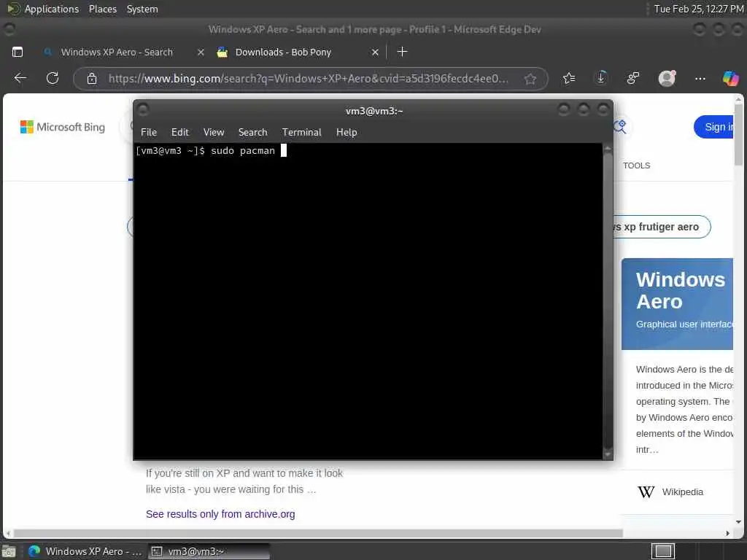Click workspace switcher in bottom panel
747x560 pixels.
click(x=663, y=551)
